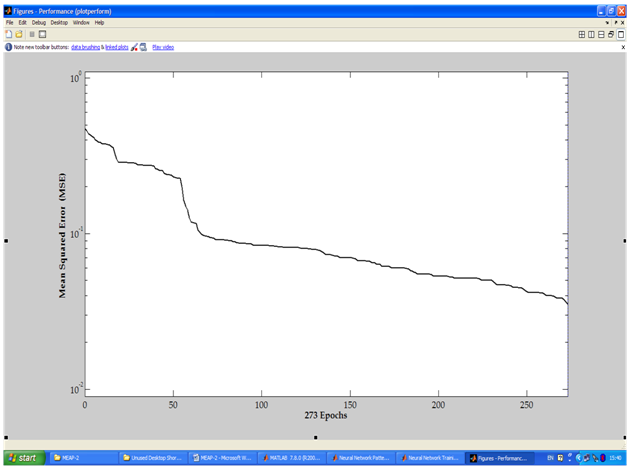
Task: Follow the 'data brushing' link
Action: tap(85, 47)
